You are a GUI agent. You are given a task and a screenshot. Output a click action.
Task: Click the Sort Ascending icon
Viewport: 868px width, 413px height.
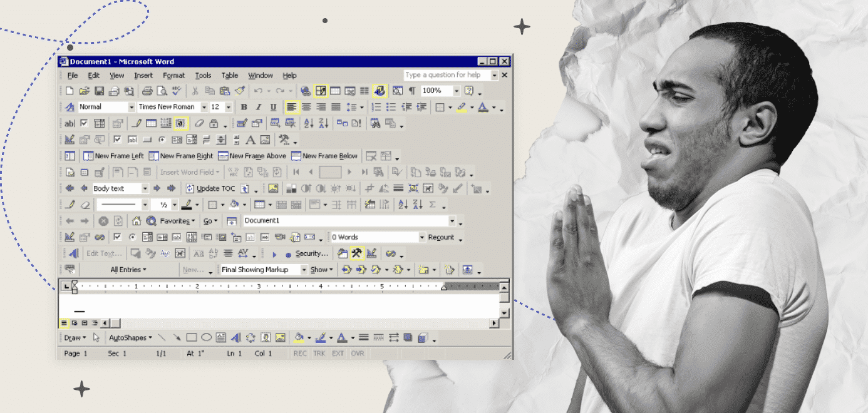tap(309, 123)
